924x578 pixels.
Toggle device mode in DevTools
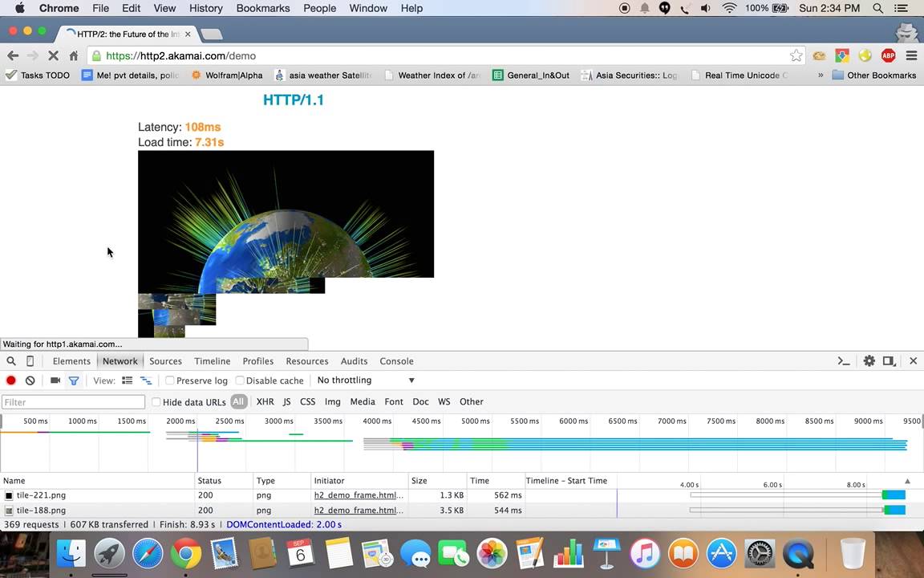coord(30,361)
